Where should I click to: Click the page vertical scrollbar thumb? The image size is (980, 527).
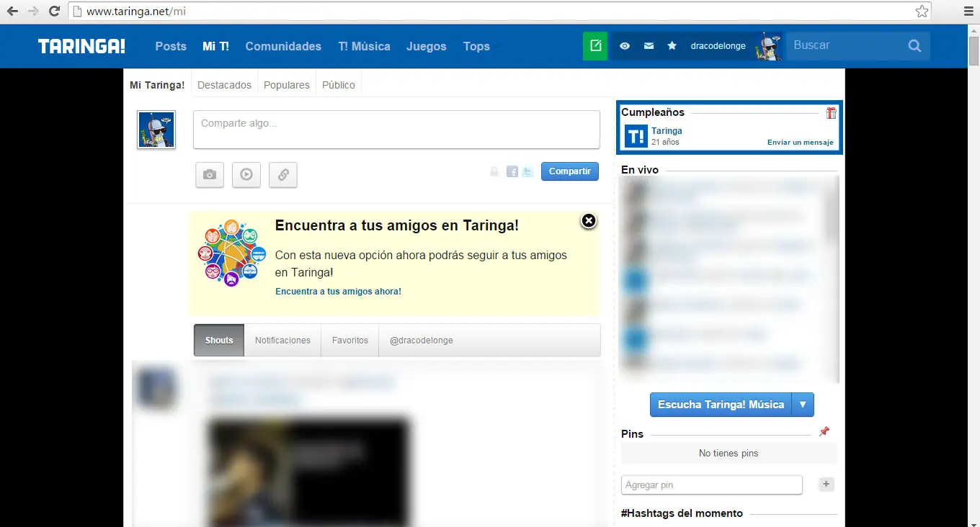click(x=974, y=51)
